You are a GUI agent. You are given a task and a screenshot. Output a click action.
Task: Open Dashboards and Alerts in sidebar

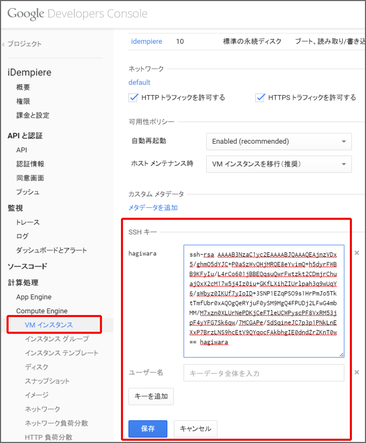pos(51,250)
